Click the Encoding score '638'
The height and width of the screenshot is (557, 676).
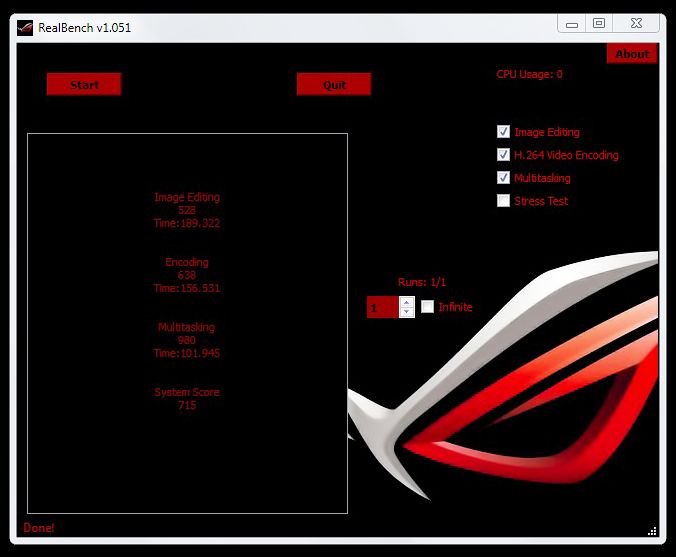tap(187, 275)
